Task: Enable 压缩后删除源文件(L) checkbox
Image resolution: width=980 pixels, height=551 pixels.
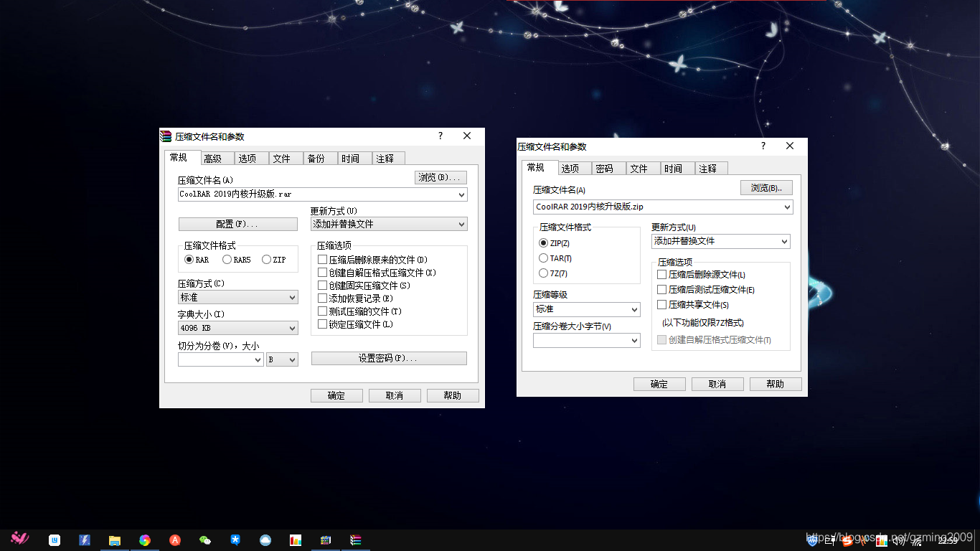Action: (x=662, y=275)
